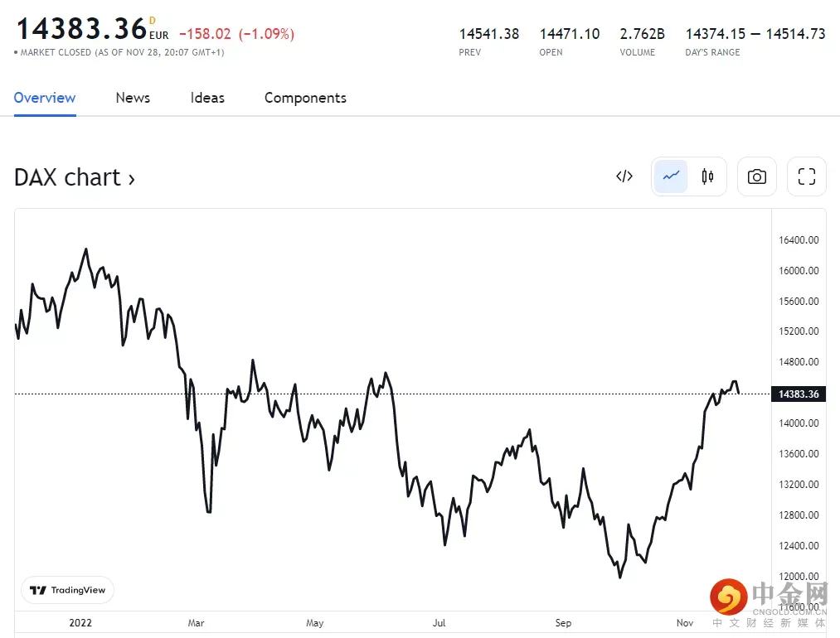The height and width of the screenshot is (638, 840).
Task: Switch to candlestick chart style
Action: coord(707,176)
